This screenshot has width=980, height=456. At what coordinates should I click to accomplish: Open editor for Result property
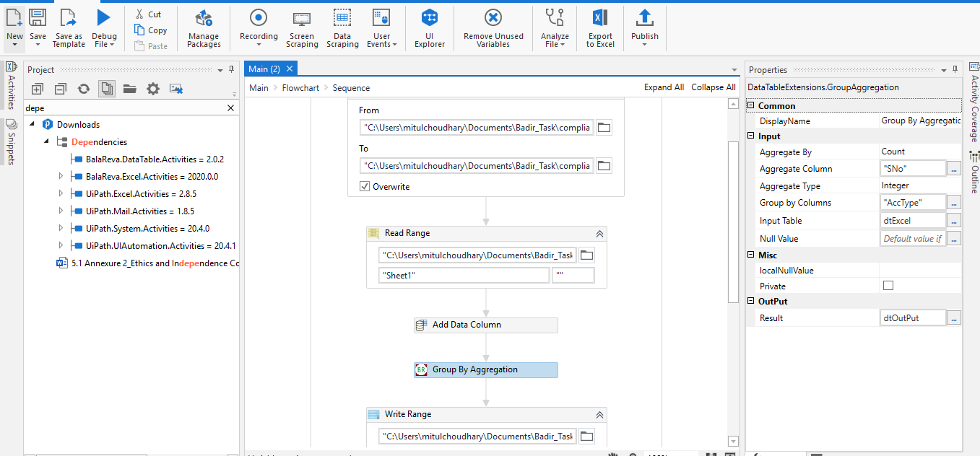pos(954,317)
